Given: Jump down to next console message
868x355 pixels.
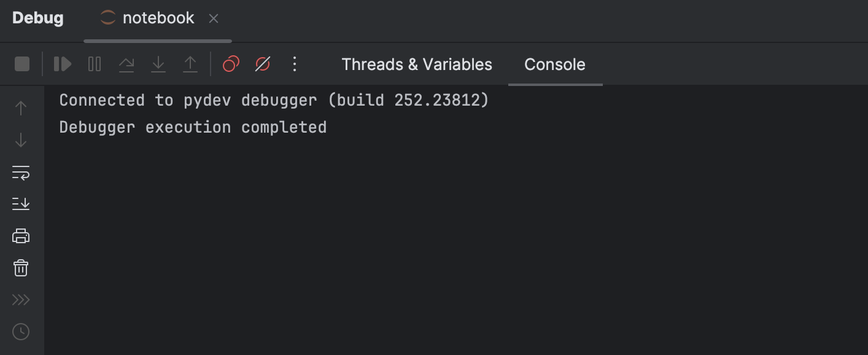Looking at the screenshot, I should click(x=21, y=140).
